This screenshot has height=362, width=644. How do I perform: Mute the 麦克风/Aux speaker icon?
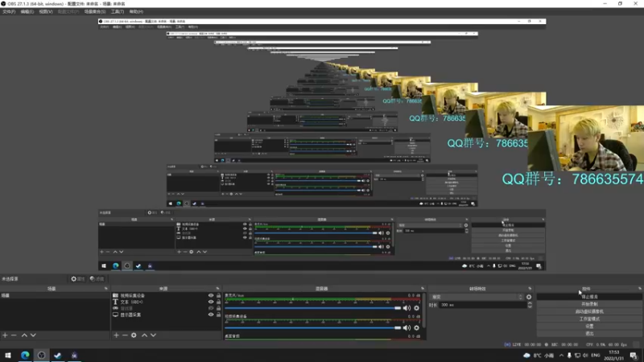click(x=407, y=308)
